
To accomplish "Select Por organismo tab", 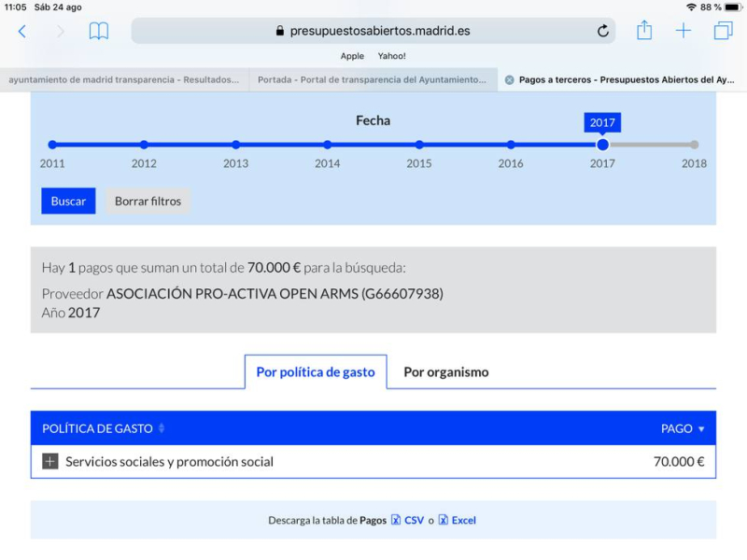I will click(x=446, y=371).
